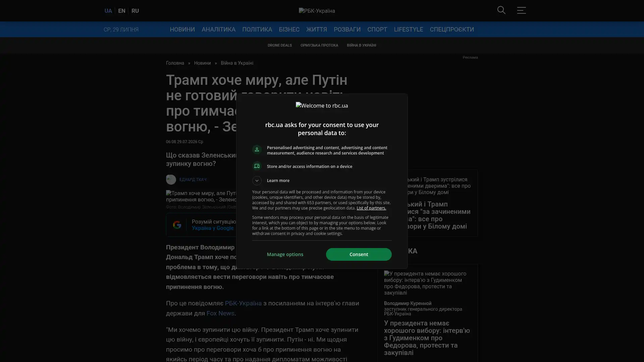Open the DRONE DEALS topic link

tap(280, 45)
